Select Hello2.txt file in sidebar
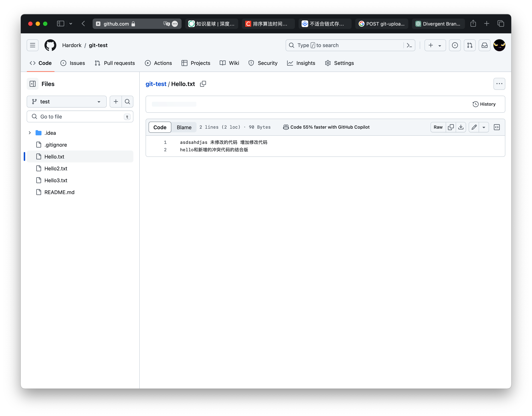This screenshot has width=532, height=416. pyautogui.click(x=56, y=168)
